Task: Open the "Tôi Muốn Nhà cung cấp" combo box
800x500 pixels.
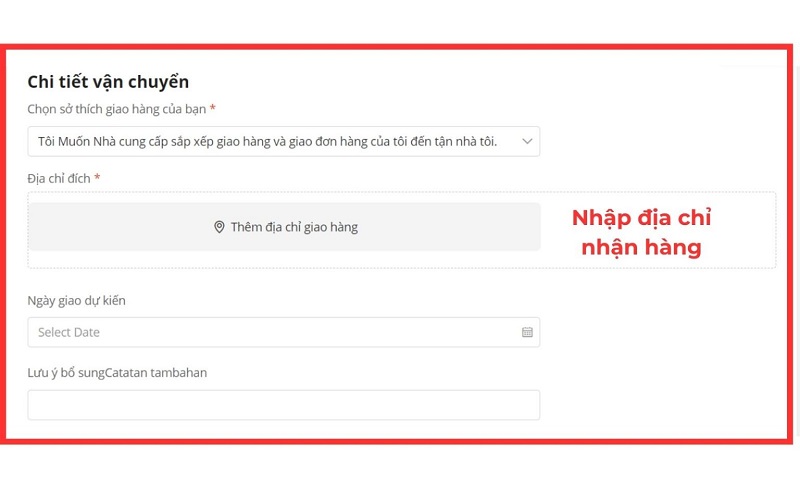Action: click(283, 142)
